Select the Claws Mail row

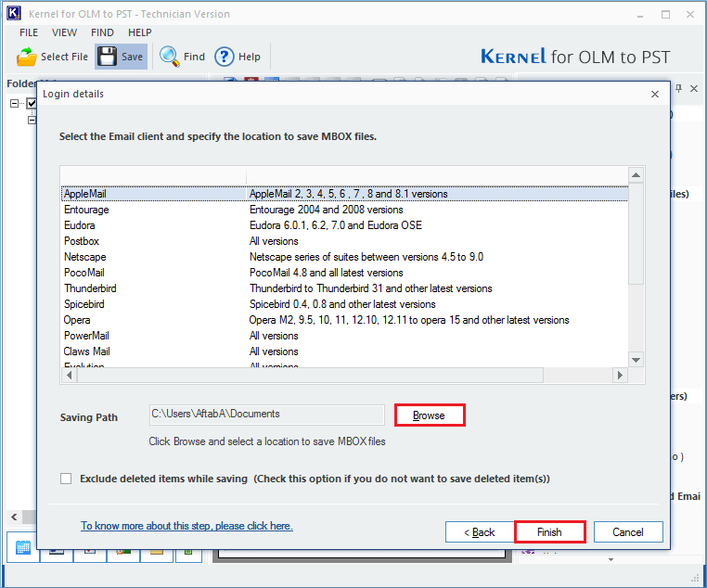[344, 352]
